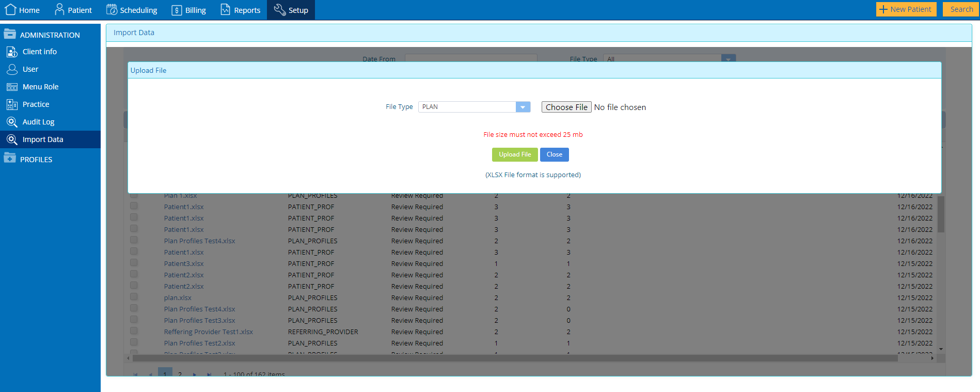
Task: Open the background File Type All dropdown
Action: point(728,58)
